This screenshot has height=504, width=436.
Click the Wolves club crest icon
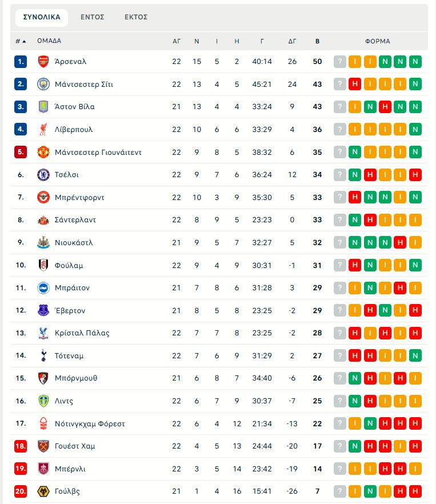[x=43, y=491]
